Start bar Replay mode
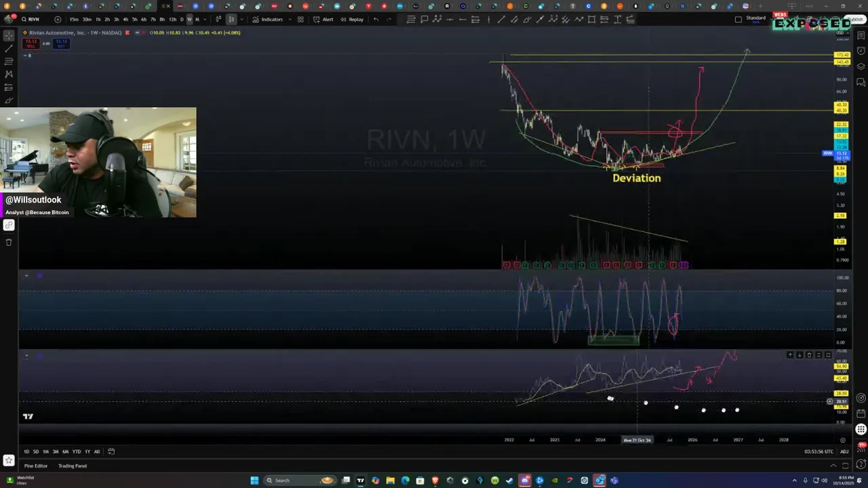 tap(352, 20)
